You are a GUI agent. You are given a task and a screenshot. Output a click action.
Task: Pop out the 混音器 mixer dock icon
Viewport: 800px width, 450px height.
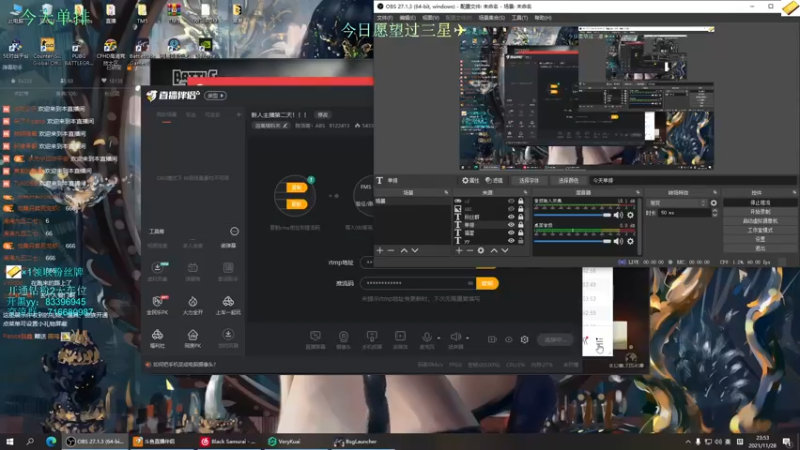pos(637,192)
